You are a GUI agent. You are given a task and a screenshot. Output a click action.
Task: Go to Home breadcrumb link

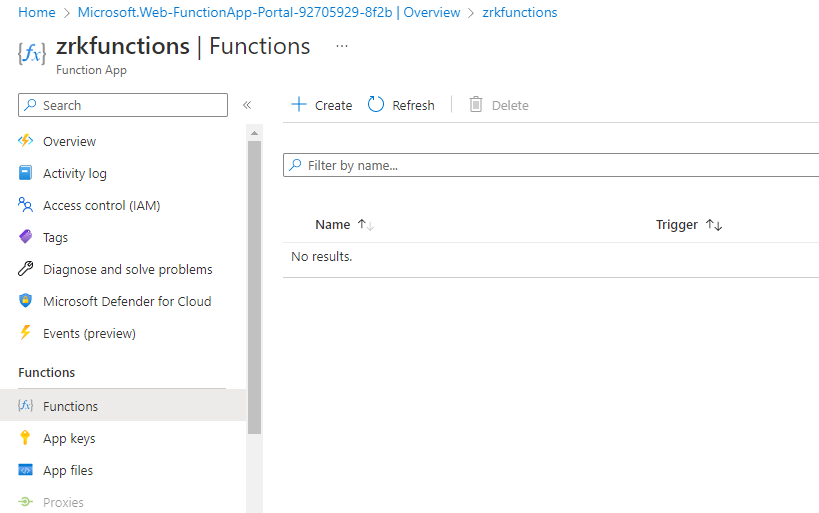[x=37, y=12]
